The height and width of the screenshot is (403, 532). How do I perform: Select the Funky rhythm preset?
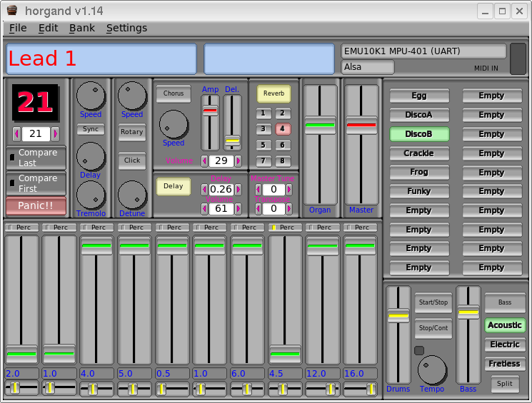[x=419, y=191]
